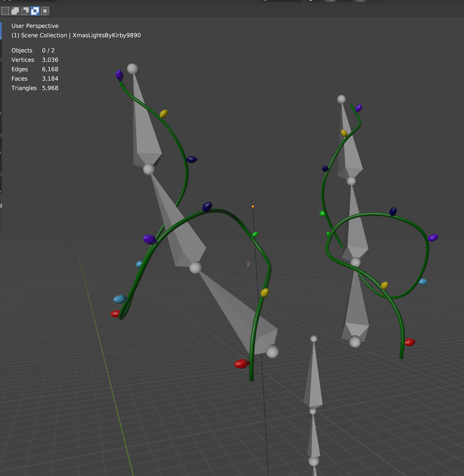Click the active Invert selection mode icon

coord(35,11)
